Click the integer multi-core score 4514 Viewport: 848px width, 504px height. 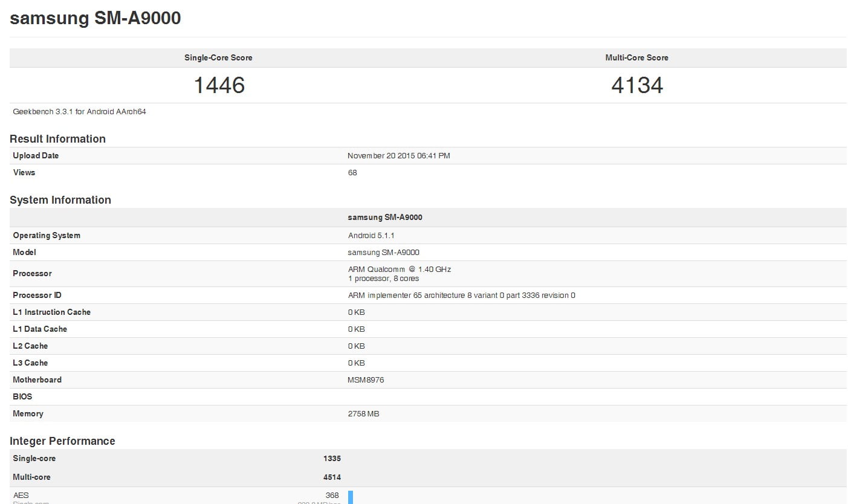pos(332,477)
